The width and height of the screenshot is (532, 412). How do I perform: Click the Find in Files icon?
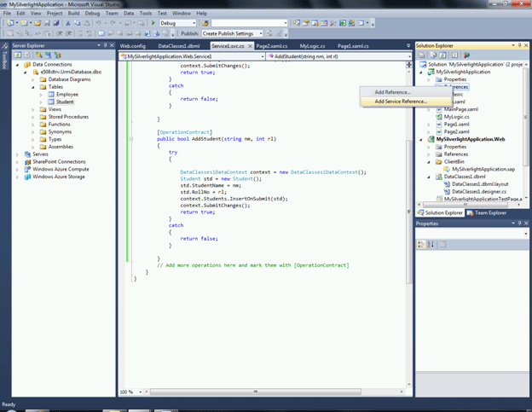tap(205, 23)
